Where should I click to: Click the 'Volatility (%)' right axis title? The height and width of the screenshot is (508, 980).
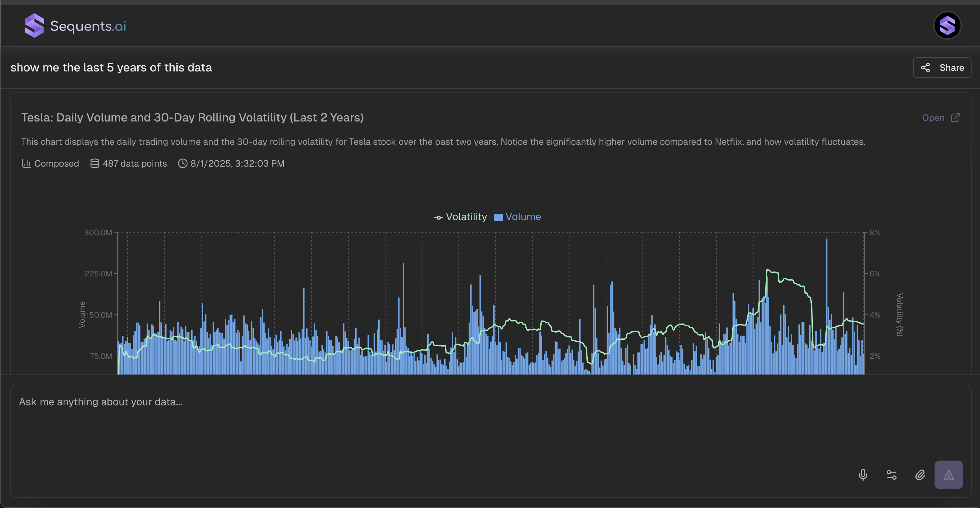(x=899, y=315)
